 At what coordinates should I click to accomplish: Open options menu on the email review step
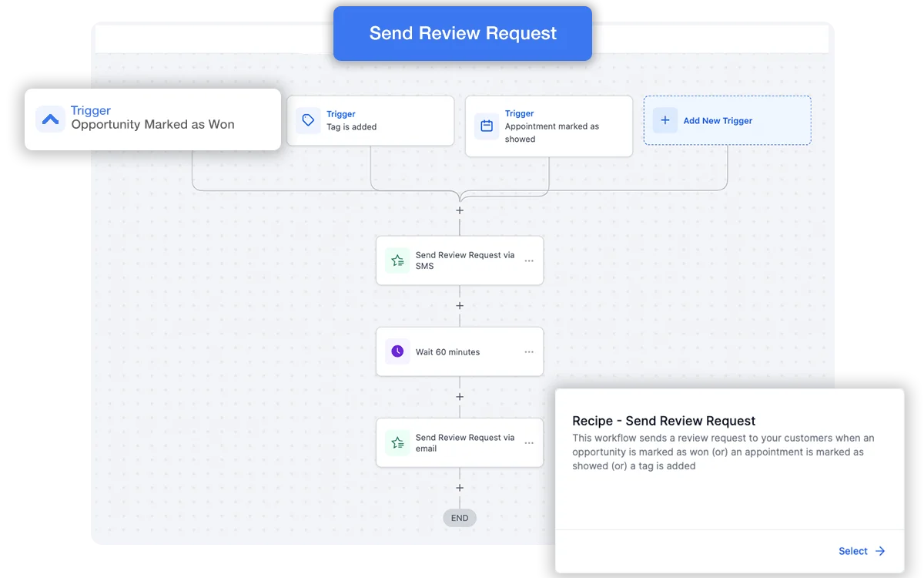tap(529, 442)
